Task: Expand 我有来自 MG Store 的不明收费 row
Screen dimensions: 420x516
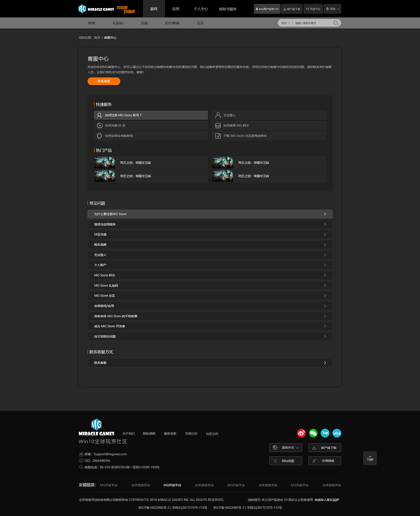Action: (210, 316)
